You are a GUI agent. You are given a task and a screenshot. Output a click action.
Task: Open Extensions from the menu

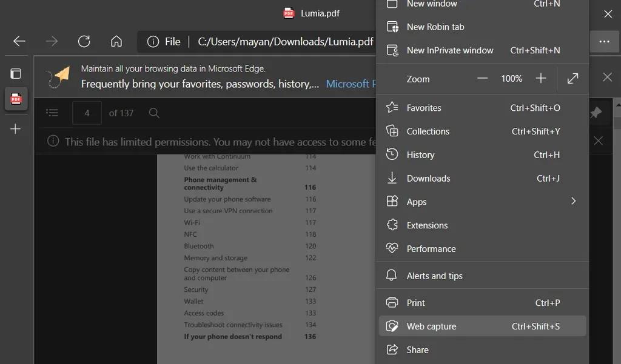coord(482,225)
